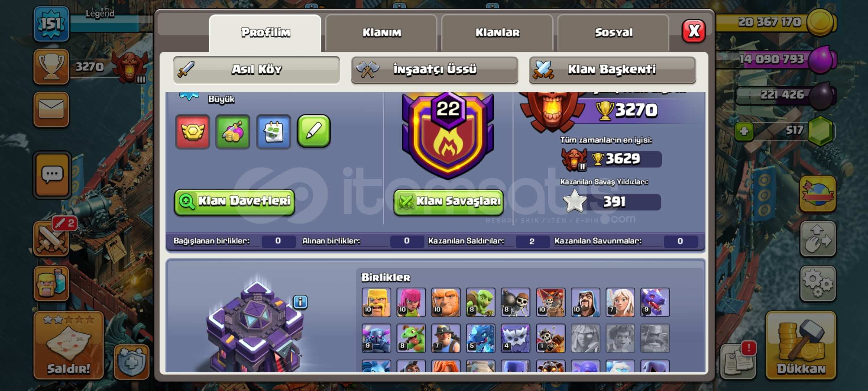868x391 pixels.
Task: Select the Asıl Köy village button
Action: (x=256, y=70)
